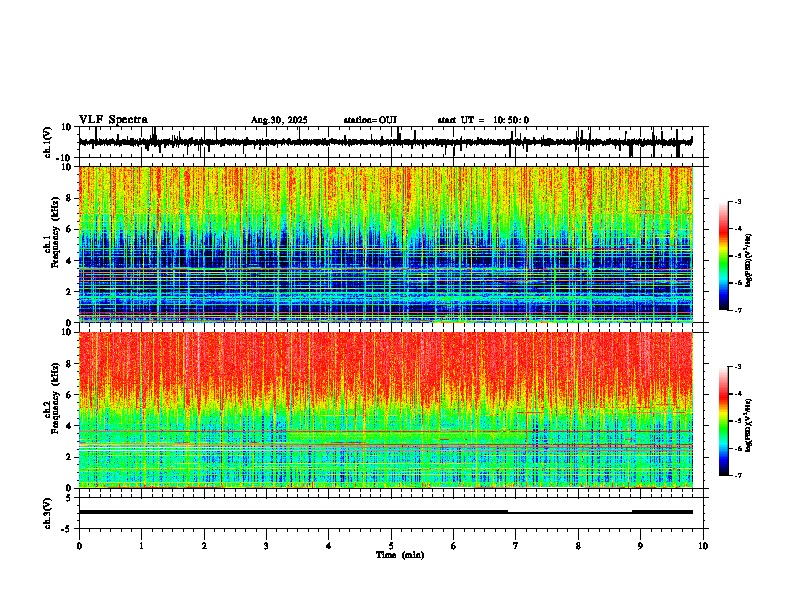Click time axis tick label "5"
792x612 pixels.
coord(391,546)
